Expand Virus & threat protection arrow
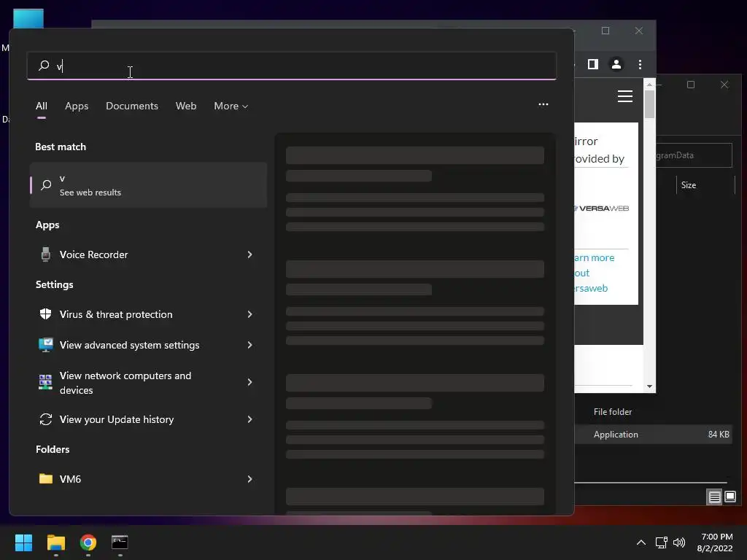 (249, 314)
